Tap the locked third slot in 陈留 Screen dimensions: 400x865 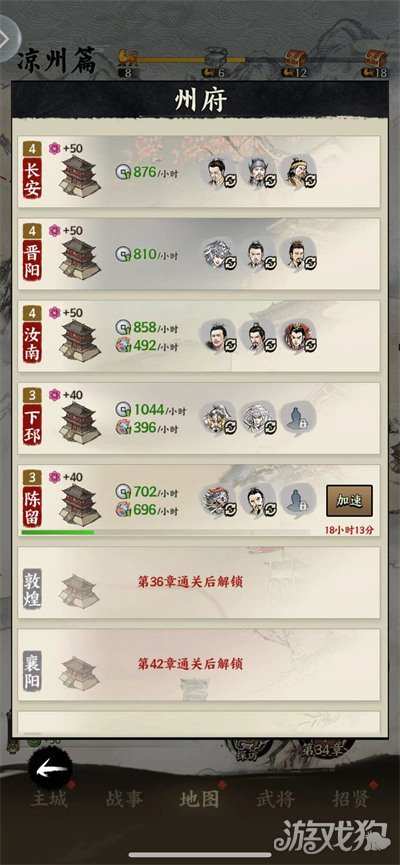298,501
